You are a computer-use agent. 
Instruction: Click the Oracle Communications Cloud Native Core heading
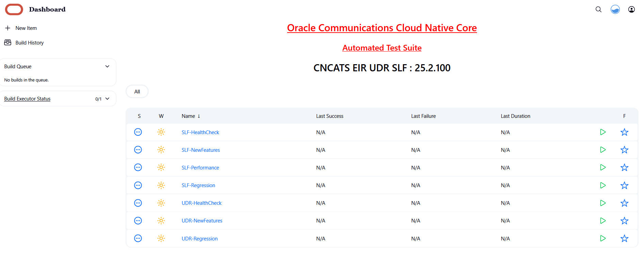[x=382, y=28]
